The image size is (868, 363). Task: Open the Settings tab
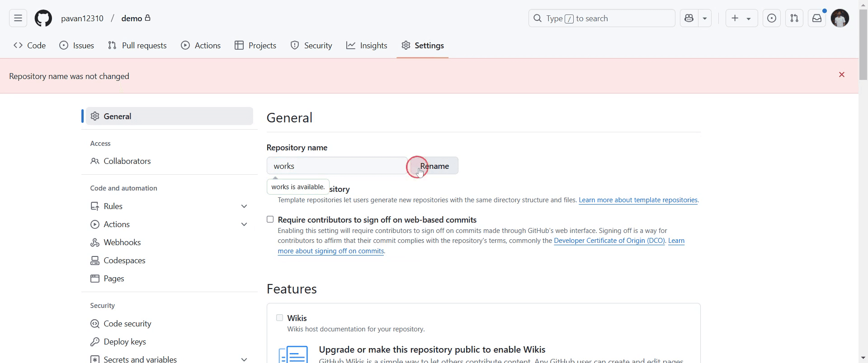423,46
